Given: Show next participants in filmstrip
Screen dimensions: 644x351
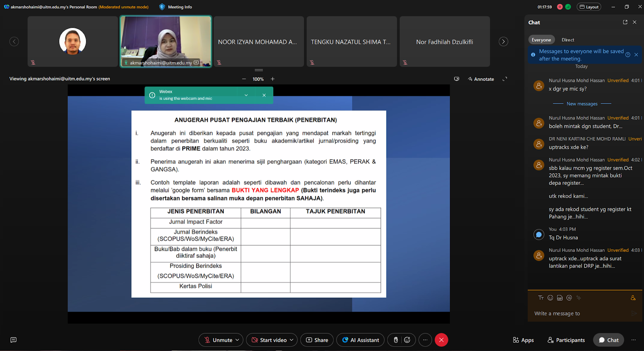Looking at the screenshot, I should [x=503, y=42].
